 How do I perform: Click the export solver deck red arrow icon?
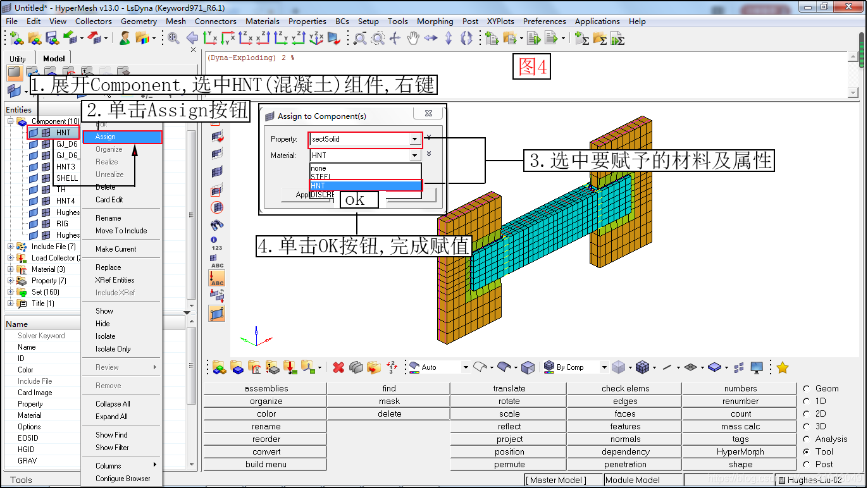point(94,39)
